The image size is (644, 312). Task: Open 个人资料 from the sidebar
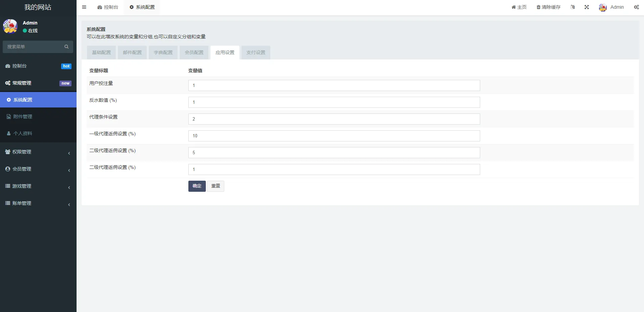tap(23, 133)
